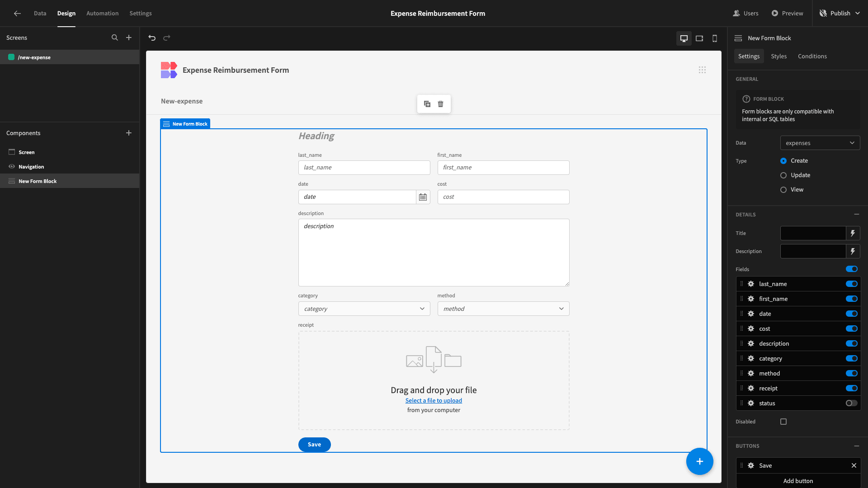
Task: Switch to tablet preview icon
Action: click(699, 38)
